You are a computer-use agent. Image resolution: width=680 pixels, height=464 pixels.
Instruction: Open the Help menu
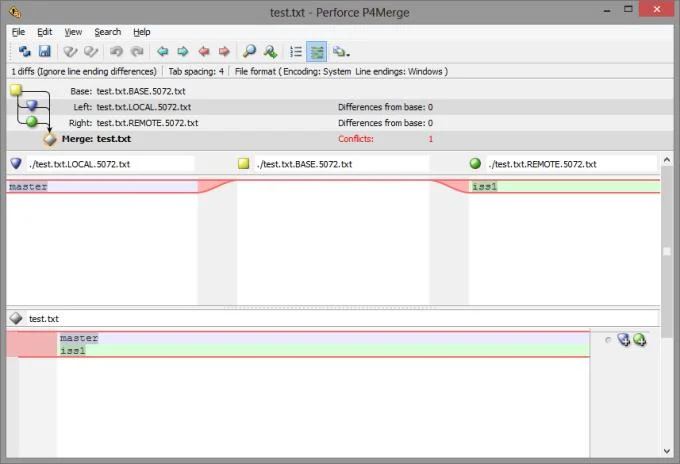142,32
